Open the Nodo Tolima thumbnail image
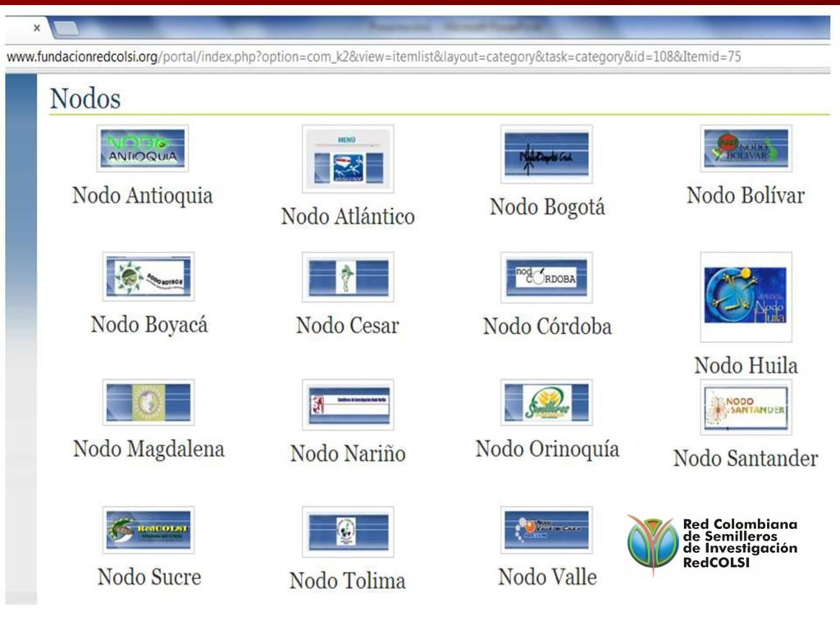 (348, 532)
